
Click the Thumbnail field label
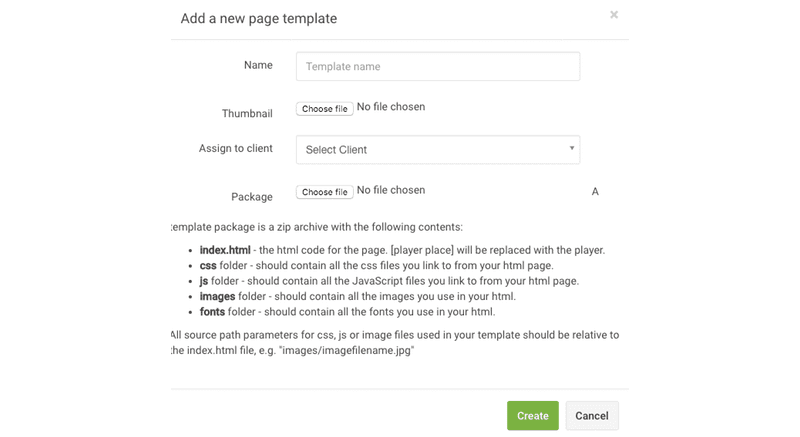click(247, 114)
